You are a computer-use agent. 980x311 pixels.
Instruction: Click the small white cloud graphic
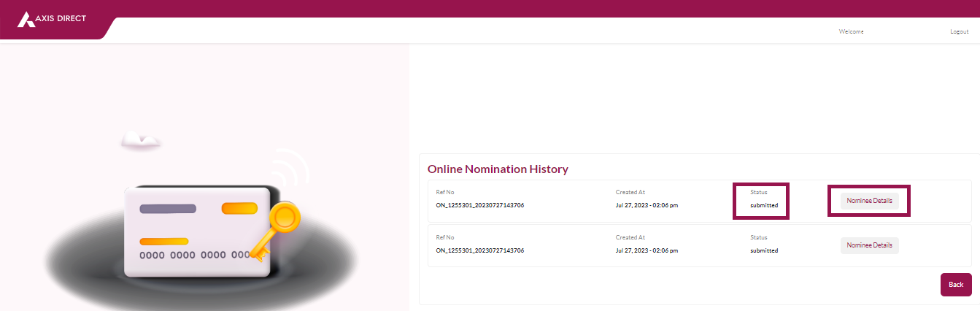(x=141, y=139)
